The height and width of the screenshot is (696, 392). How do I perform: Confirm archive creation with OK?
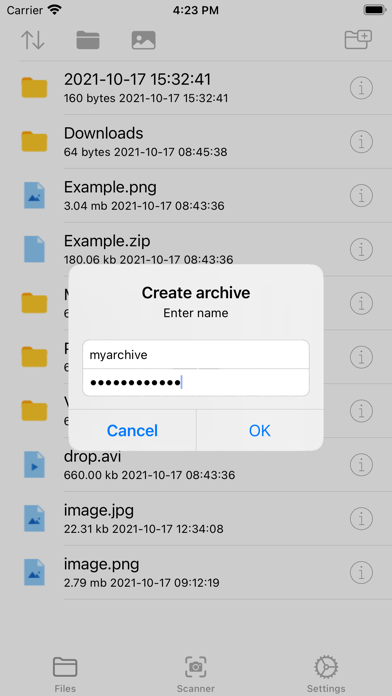tap(260, 431)
